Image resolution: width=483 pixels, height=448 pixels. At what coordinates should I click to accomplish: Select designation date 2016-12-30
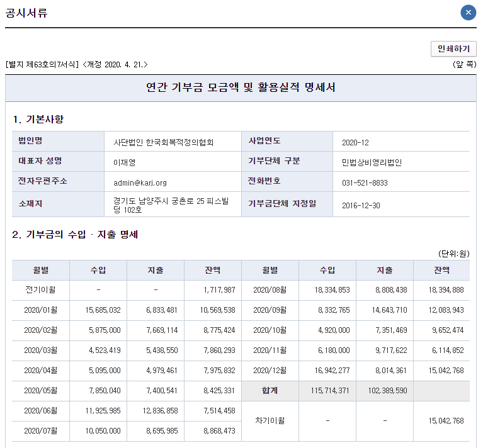(x=361, y=205)
